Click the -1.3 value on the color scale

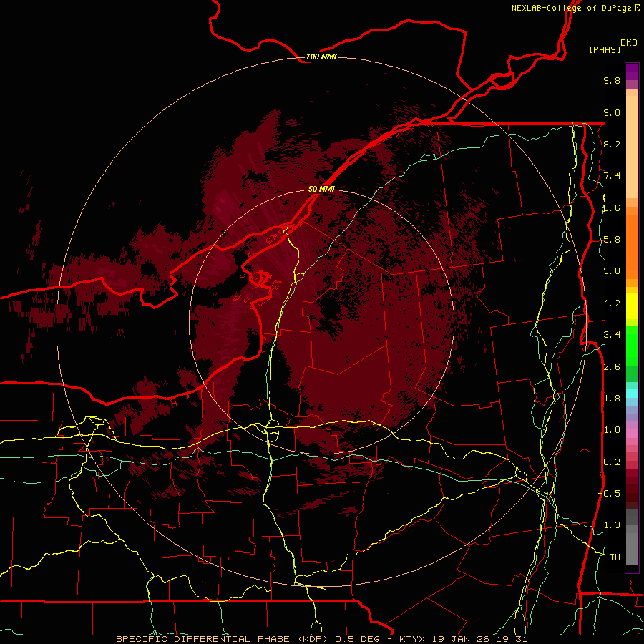[609, 525]
